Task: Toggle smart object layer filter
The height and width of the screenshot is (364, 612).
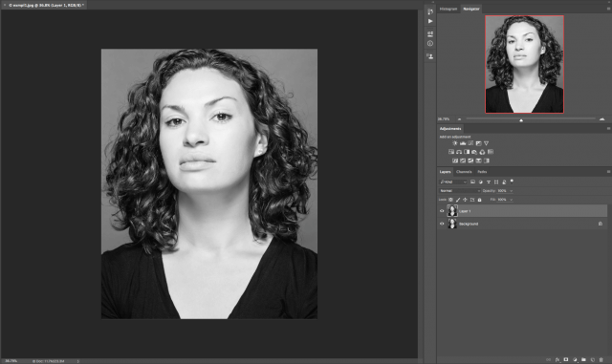Action: point(504,182)
